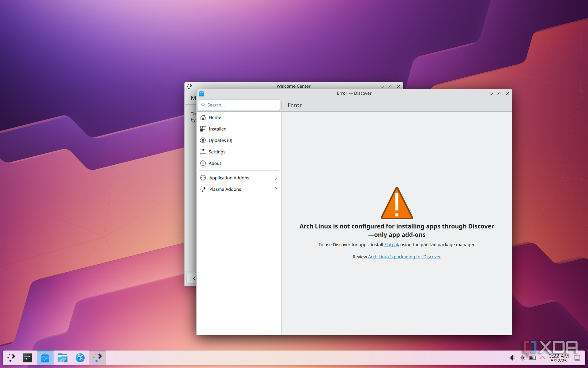588x368 pixels.
Task: Click the Discover app icon in title bar
Action: click(x=202, y=94)
